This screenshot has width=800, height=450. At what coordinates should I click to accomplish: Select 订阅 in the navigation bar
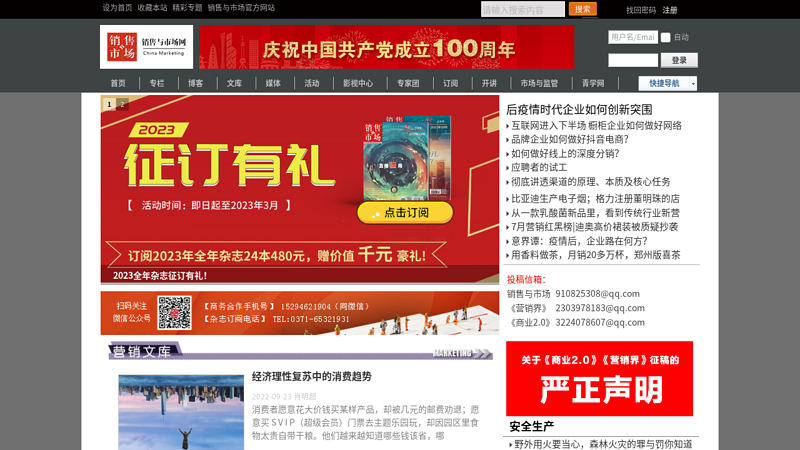(451, 83)
